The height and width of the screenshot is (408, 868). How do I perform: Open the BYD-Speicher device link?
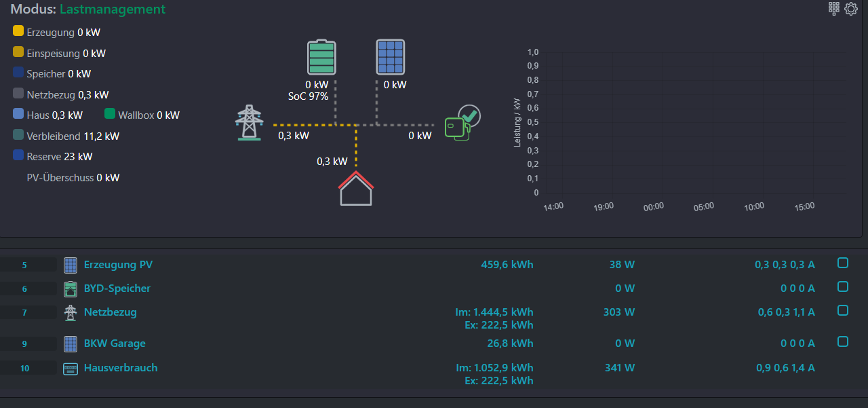click(117, 289)
